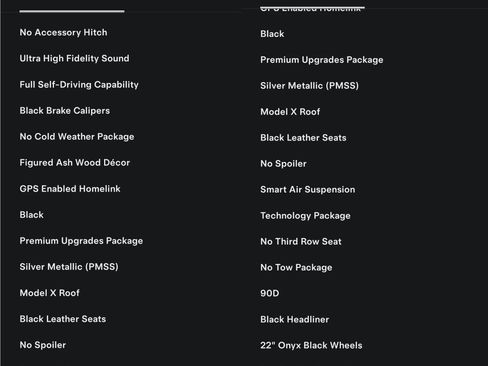Viewport: 488px width, 366px height.
Task: Select fully visible GPS Enabled Homelink entry
Action: (x=70, y=189)
